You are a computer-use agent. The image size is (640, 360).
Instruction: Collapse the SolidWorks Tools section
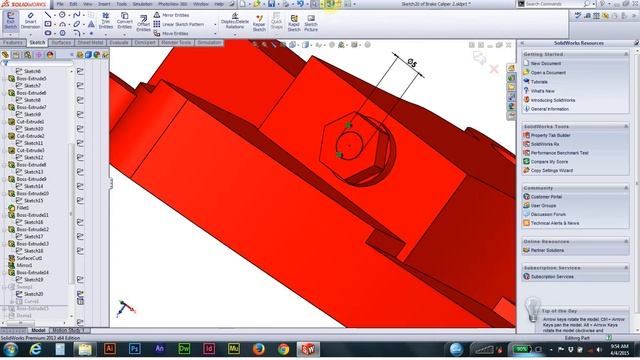coord(626,127)
